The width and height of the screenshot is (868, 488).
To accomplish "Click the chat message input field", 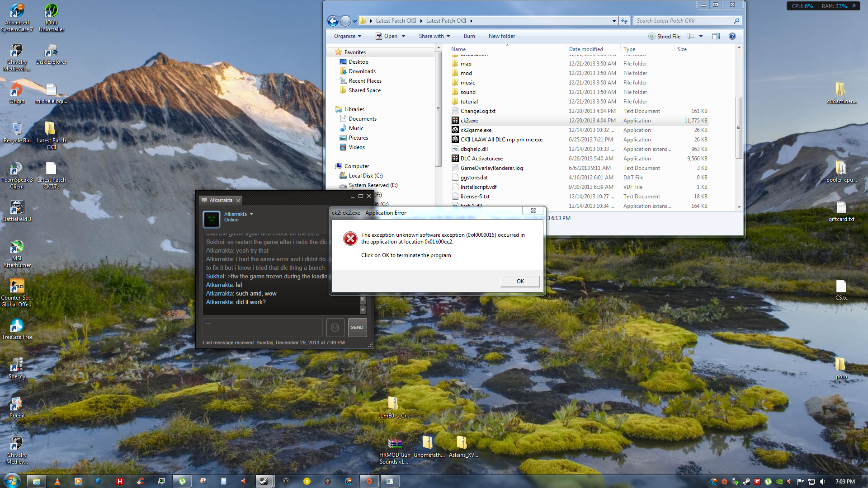I will [x=263, y=328].
